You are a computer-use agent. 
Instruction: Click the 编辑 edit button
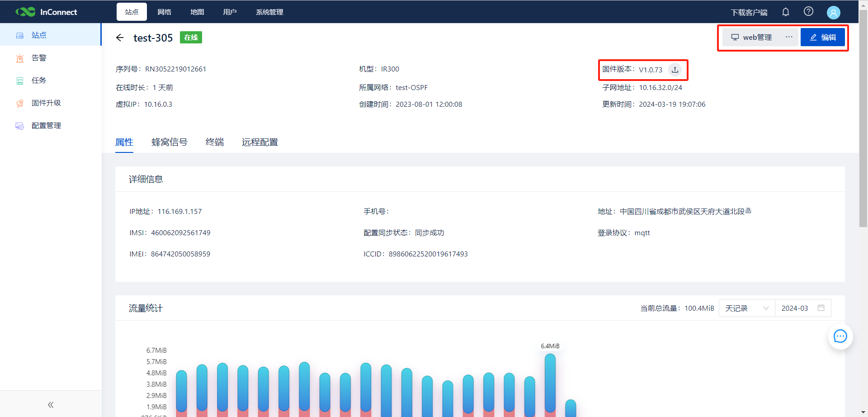point(823,37)
